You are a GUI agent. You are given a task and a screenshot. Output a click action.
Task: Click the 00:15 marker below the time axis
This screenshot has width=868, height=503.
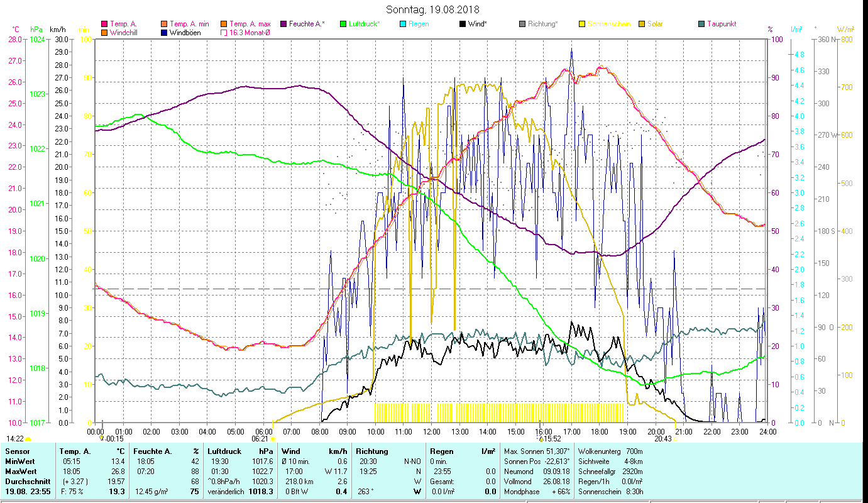tap(114, 439)
